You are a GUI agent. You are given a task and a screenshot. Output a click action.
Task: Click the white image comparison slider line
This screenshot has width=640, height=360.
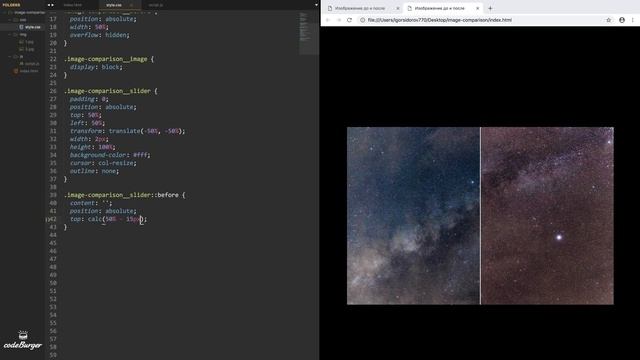point(480,216)
